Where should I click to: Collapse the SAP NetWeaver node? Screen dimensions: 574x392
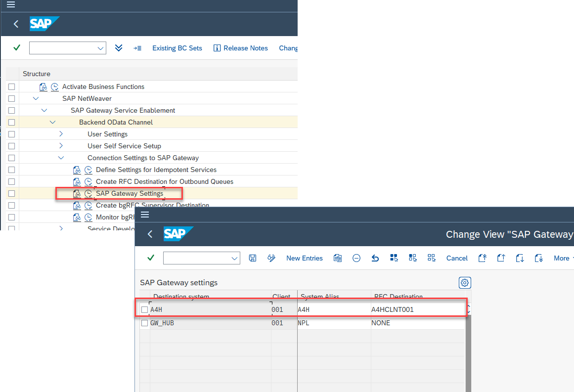point(36,98)
